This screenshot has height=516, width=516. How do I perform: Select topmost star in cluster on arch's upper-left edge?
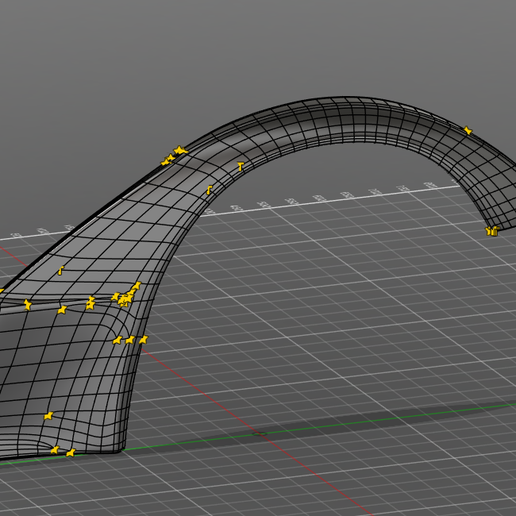(180, 150)
